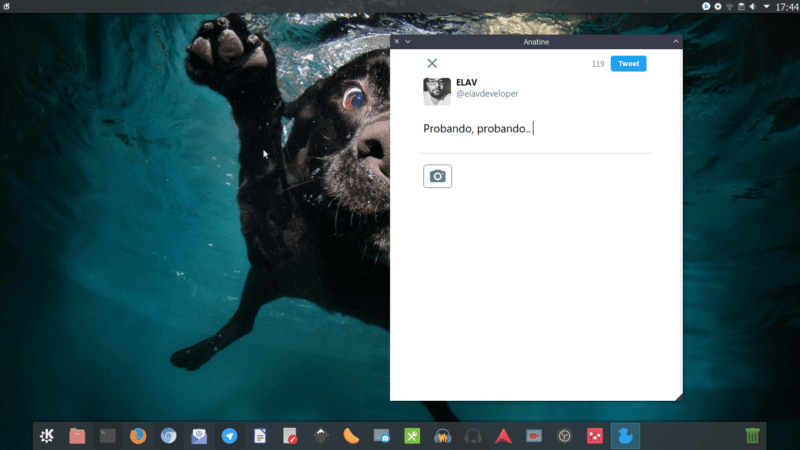The width and height of the screenshot is (800, 450).
Task: Open the file manager folder icon in the dock
Action: (77, 436)
